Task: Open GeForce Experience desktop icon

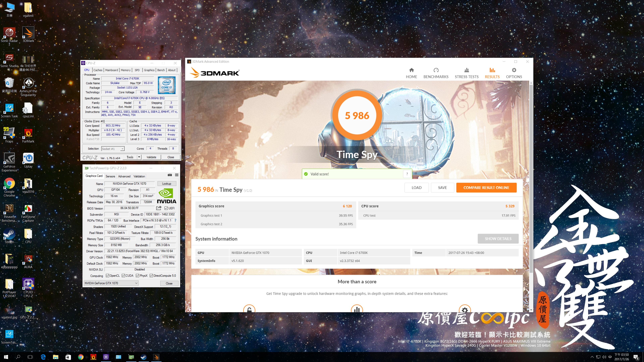Action: click(9, 162)
